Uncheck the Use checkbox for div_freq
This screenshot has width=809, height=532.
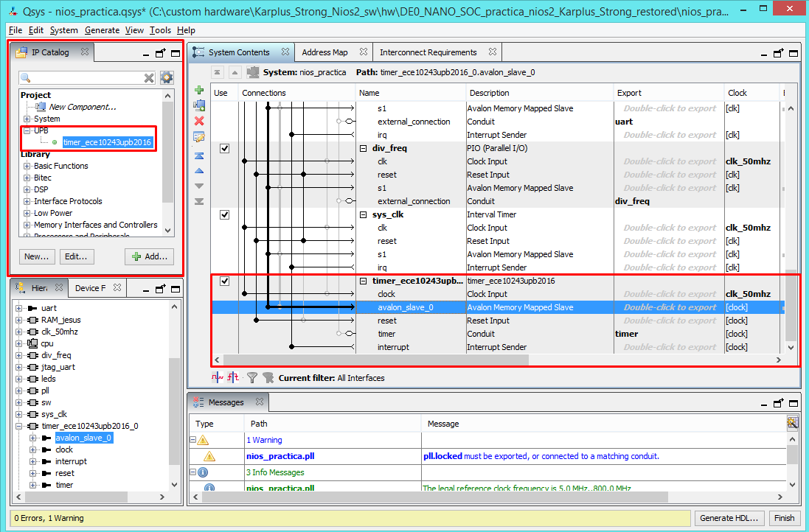coord(224,148)
